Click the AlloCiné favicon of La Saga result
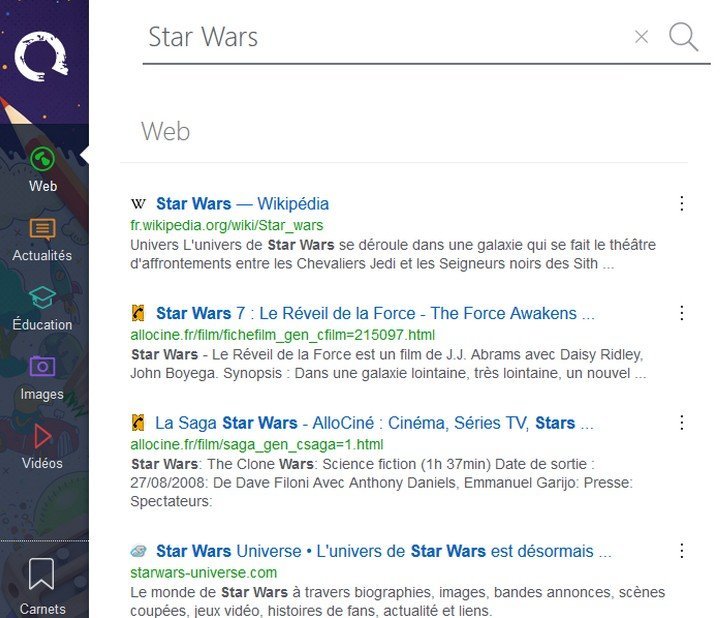The width and height of the screenshot is (720, 618). [138, 422]
